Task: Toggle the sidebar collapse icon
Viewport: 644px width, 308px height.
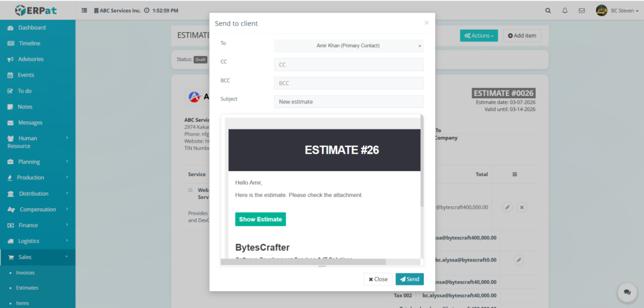Action: (84, 11)
